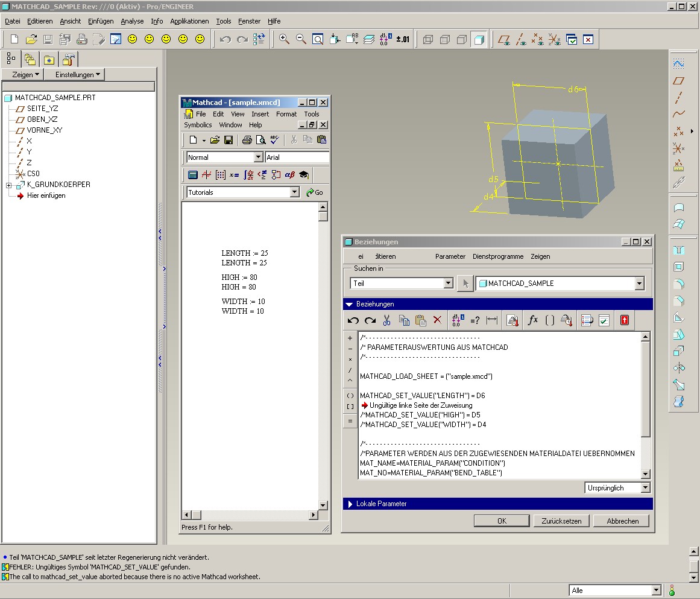Click the Arial font field in Mathcad
Screen dimensions: 700x599
(297, 157)
